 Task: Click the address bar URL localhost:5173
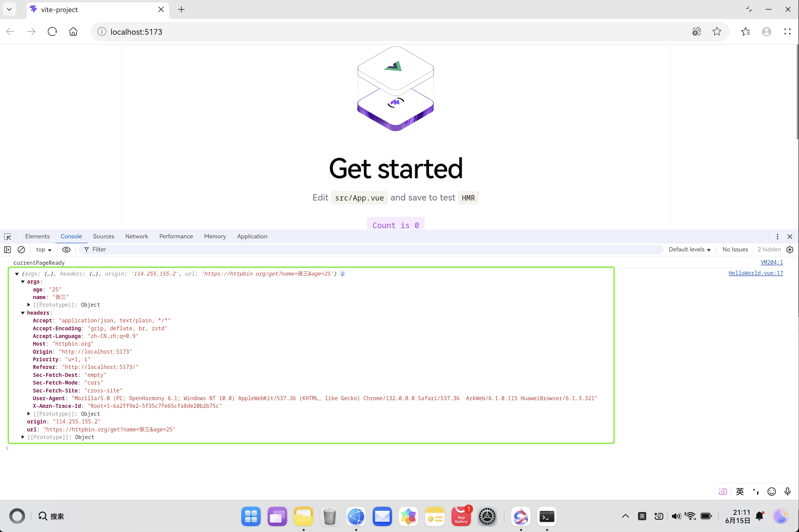136,32
